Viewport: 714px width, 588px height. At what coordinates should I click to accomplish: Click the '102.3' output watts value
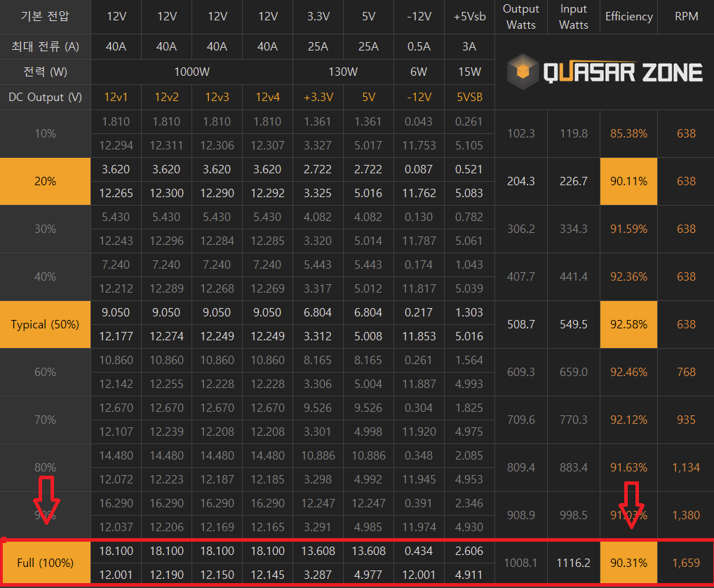(x=521, y=133)
